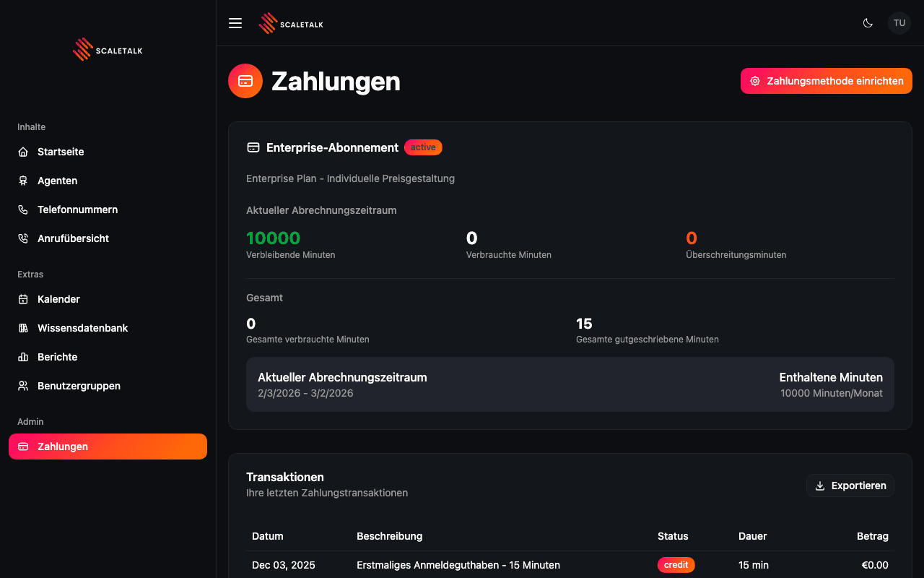924x578 pixels.
Task: Click the Verbrauchte Minuten label
Action: click(509, 255)
